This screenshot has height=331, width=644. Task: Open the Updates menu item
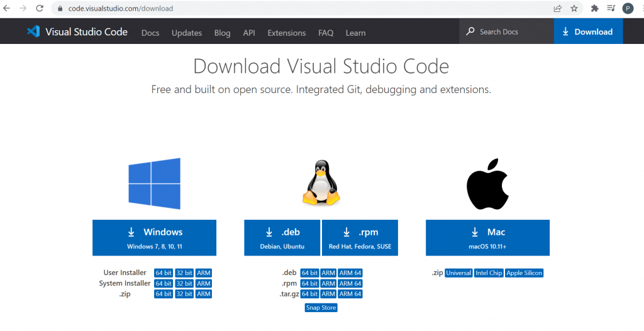[187, 33]
